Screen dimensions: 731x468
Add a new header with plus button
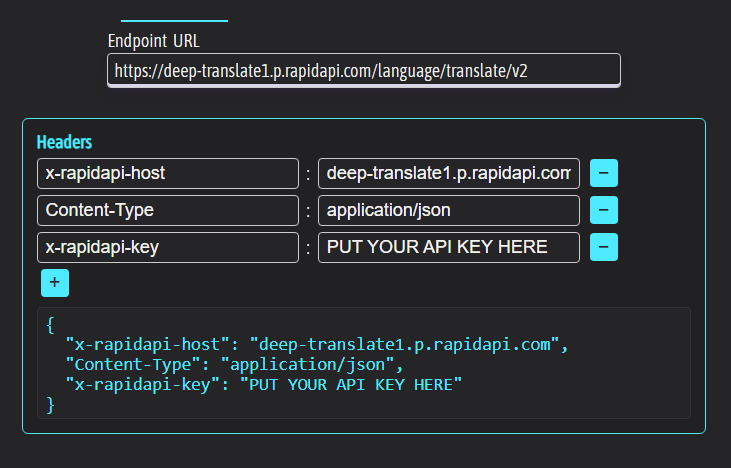[55, 282]
